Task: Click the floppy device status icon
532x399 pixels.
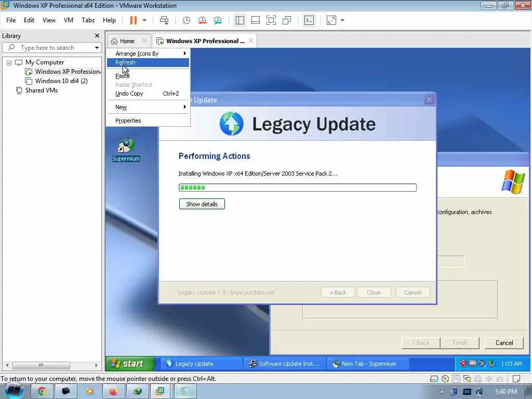Action: (456, 379)
